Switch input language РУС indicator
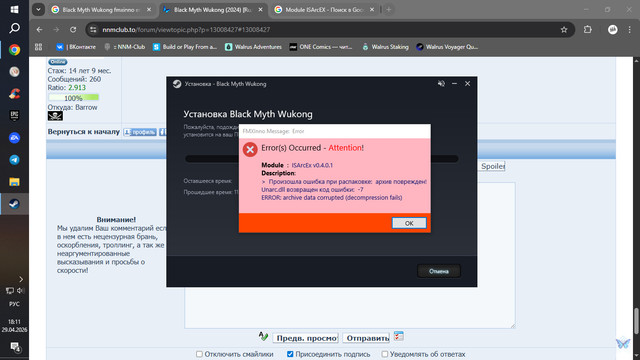640x360 pixels. (x=14, y=304)
